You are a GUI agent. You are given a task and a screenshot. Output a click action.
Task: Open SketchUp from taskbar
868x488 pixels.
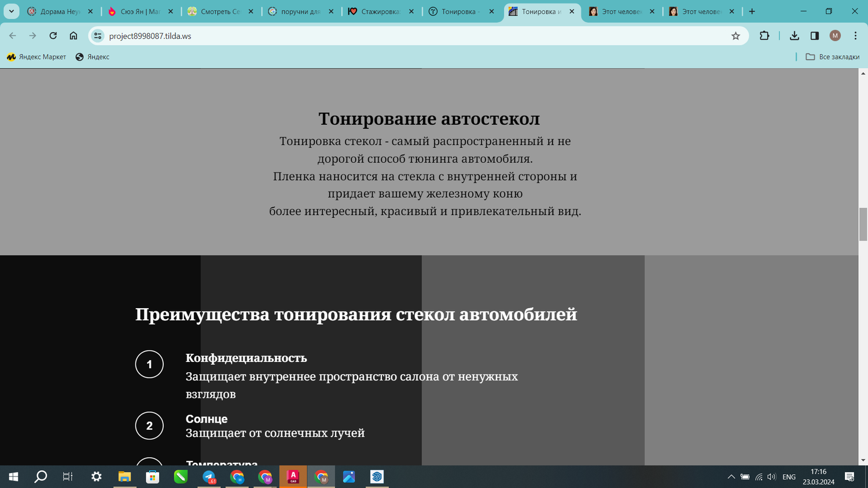(x=377, y=477)
